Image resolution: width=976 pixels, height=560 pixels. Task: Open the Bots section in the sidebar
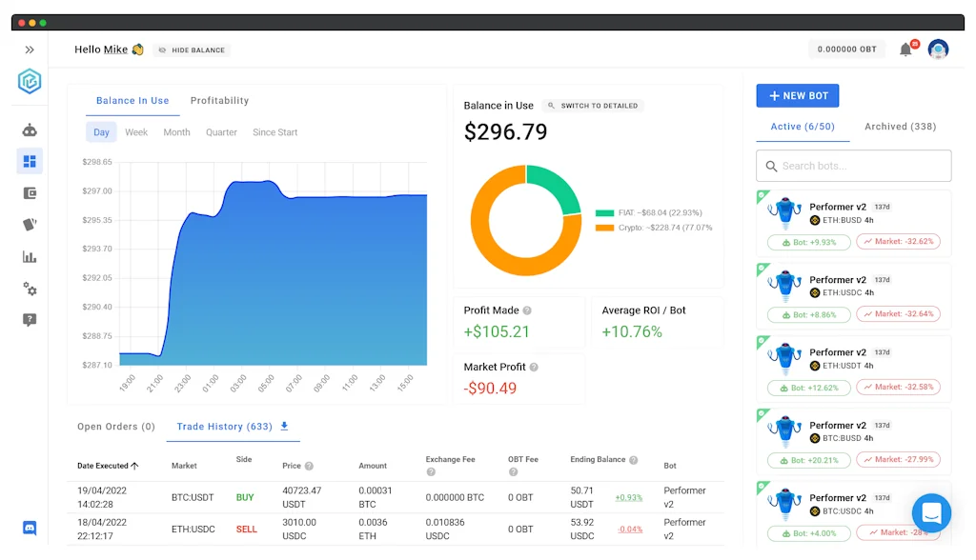[x=29, y=130]
